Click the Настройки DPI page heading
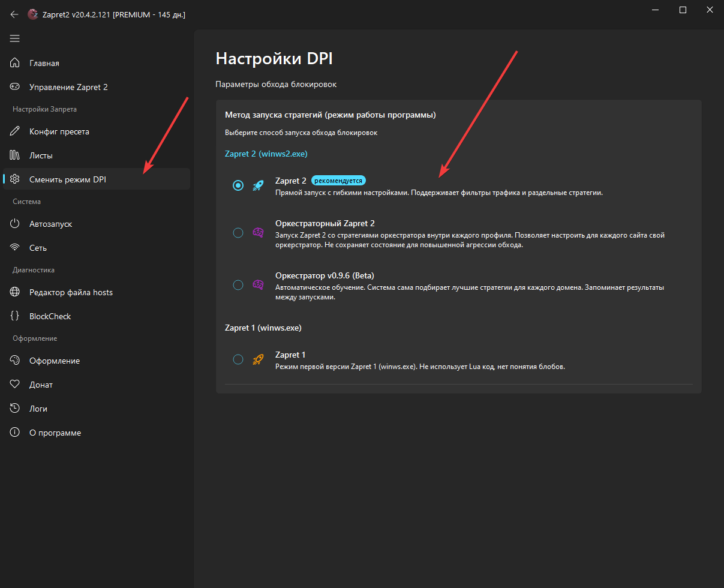724x588 pixels. click(274, 59)
